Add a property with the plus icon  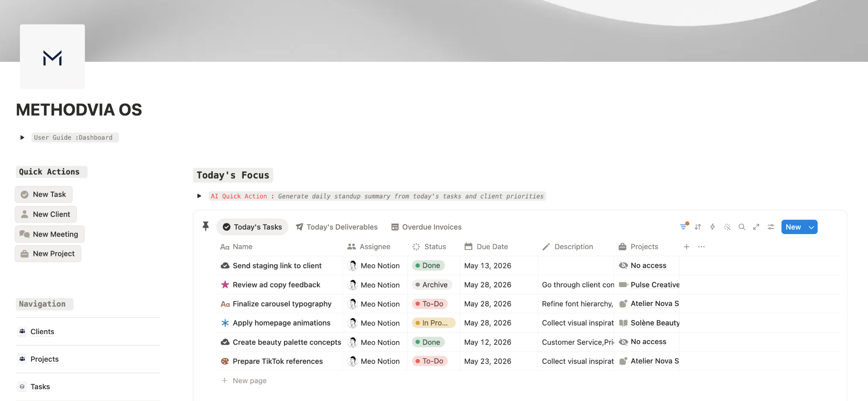point(687,247)
